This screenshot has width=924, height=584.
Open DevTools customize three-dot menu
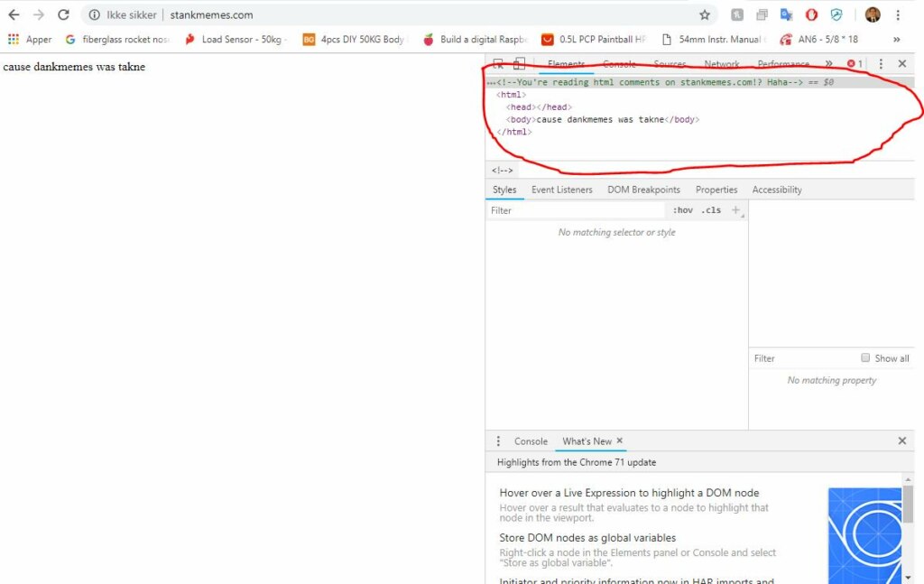pos(881,64)
